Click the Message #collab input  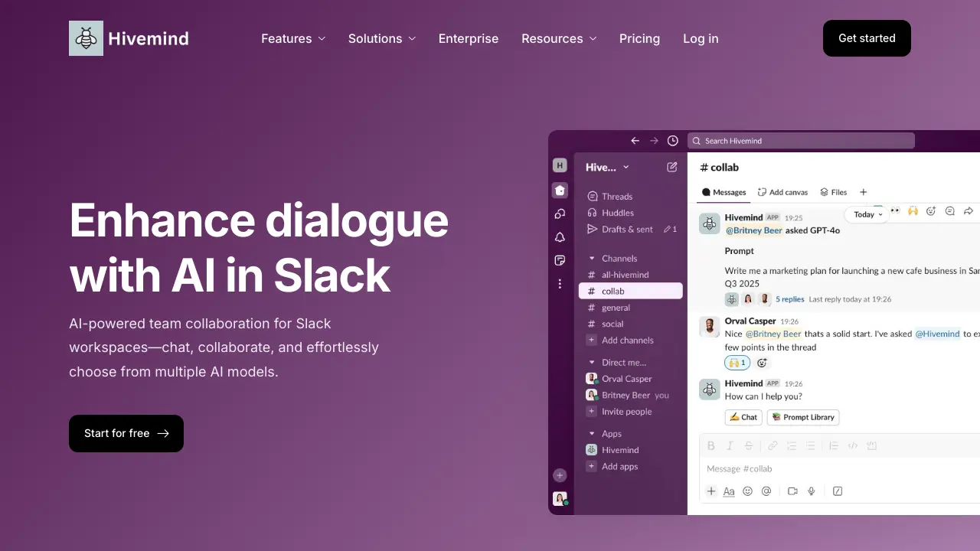pos(840,468)
